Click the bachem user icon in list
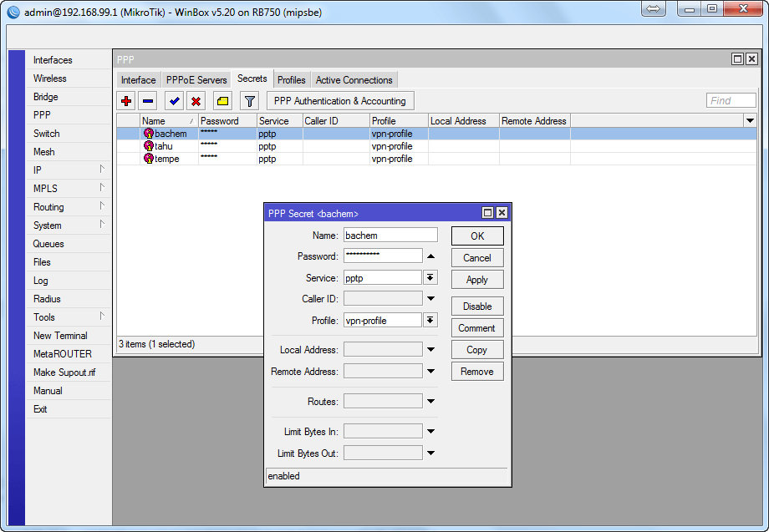The width and height of the screenshot is (769, 532). coord(149,134)
